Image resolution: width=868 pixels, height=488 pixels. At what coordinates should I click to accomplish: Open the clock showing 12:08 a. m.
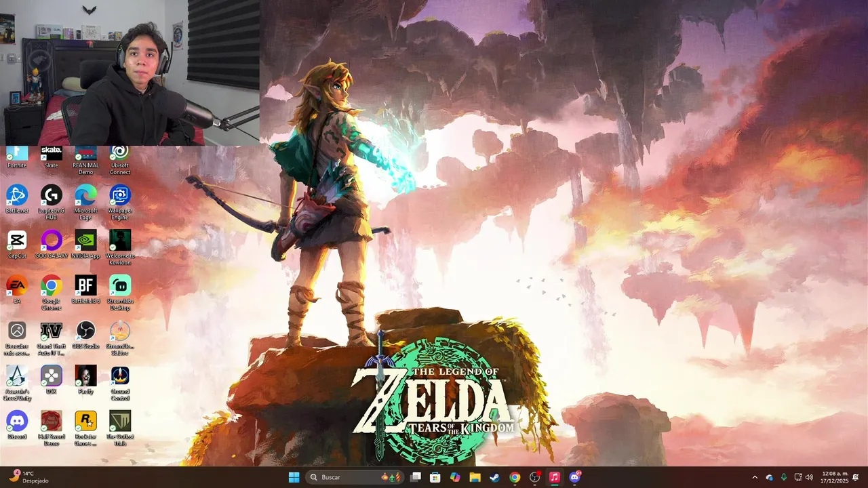834,477
